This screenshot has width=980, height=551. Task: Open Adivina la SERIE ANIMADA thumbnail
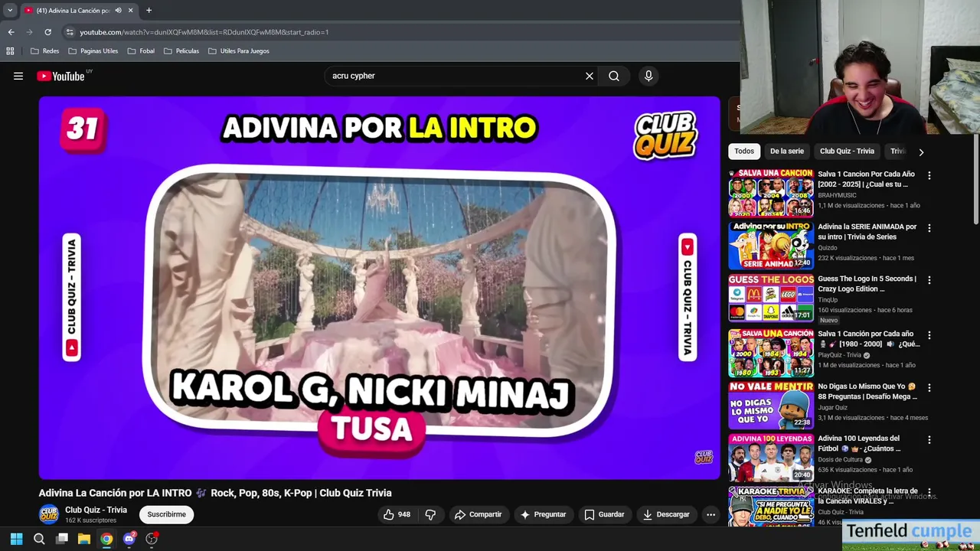pos(771,246)
